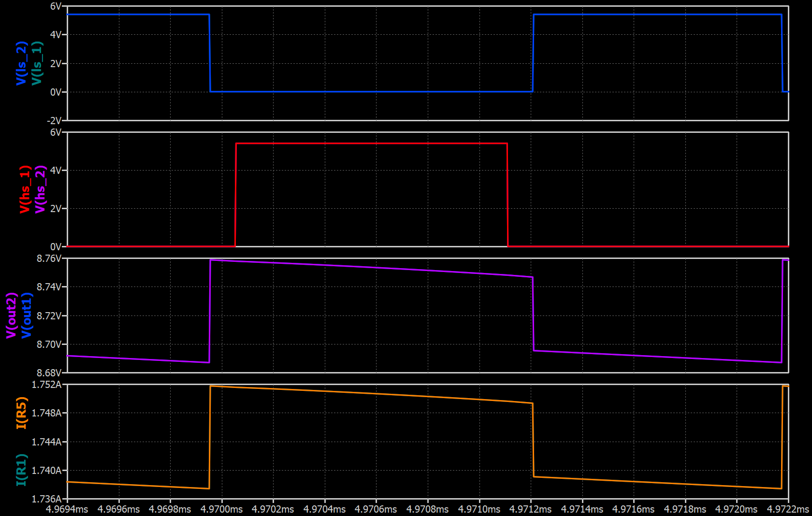
Task: Click the 4.9712ms time axis label
Action: (530, 509)
